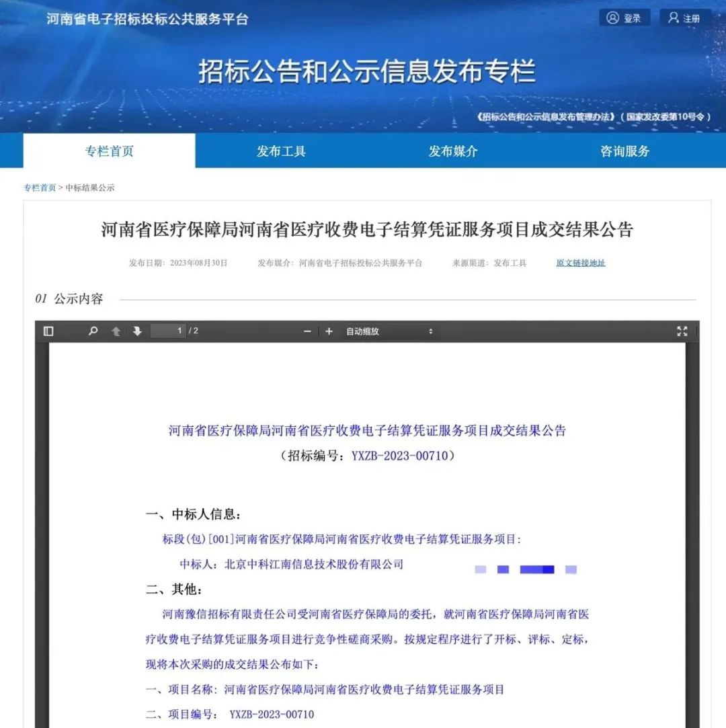Click the 标段(包)[001] line in PDF
Screen dimensions: 726x728
click(x=341, y=539)
